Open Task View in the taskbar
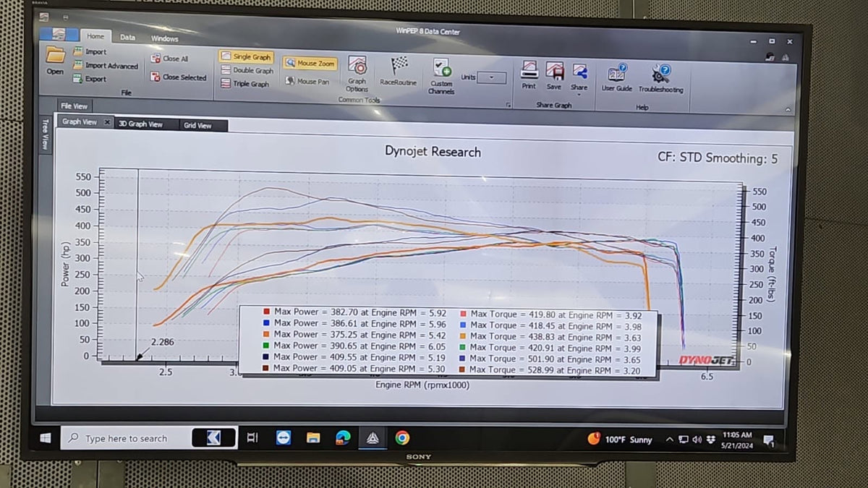 tap(252, 437)
